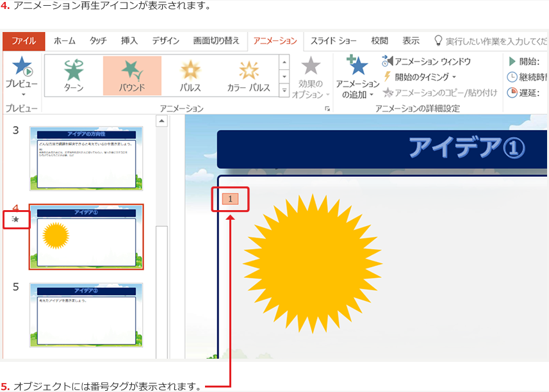Switch to the Design tab
549x392 pixels.
tap(165, 40)
